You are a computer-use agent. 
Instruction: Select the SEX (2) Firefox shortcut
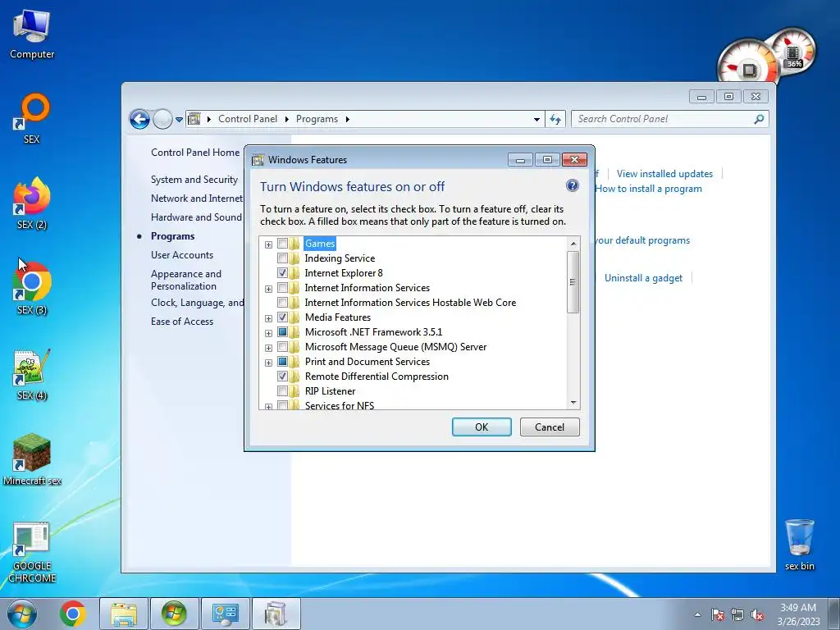[32, 203]
